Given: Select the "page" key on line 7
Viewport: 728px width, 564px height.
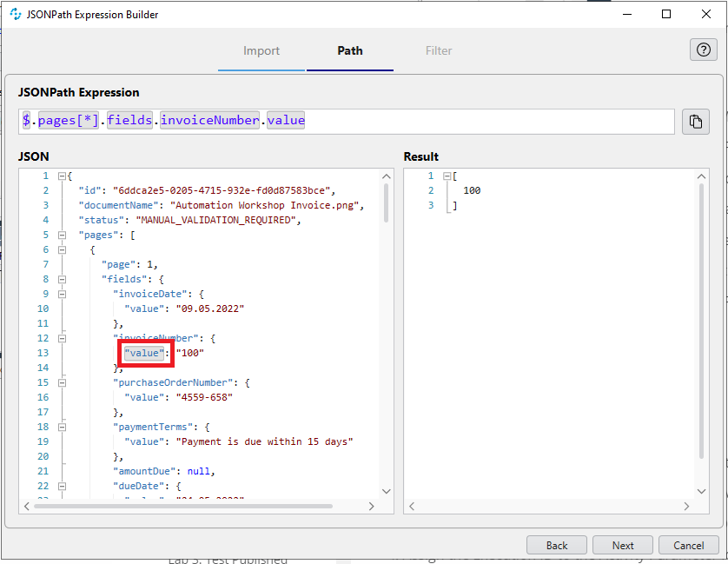Looking at the screenshot, I should pyautogui.click(x=118, y=264).
